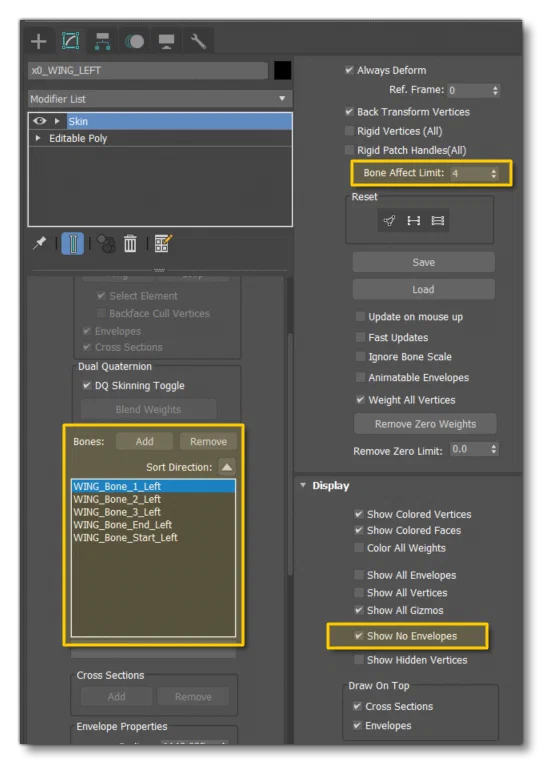Open the Hierarchy panel tab
This screenshot has height=764, width=542.
[102, 41]
